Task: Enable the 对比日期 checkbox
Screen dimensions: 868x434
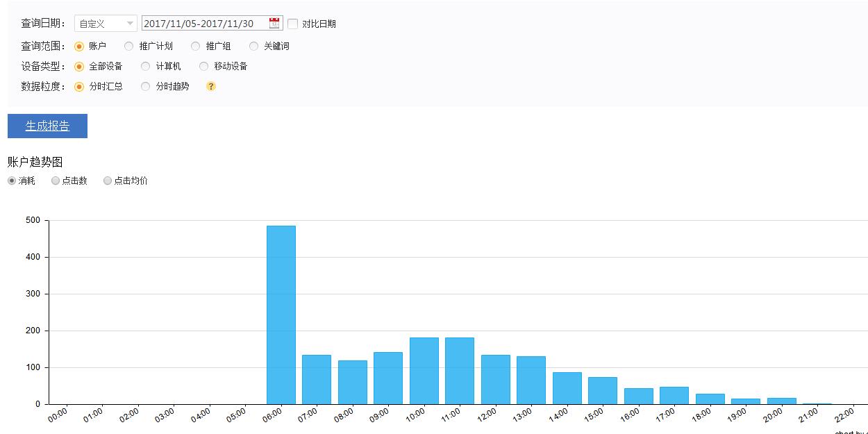Action: tap(293, 24)
